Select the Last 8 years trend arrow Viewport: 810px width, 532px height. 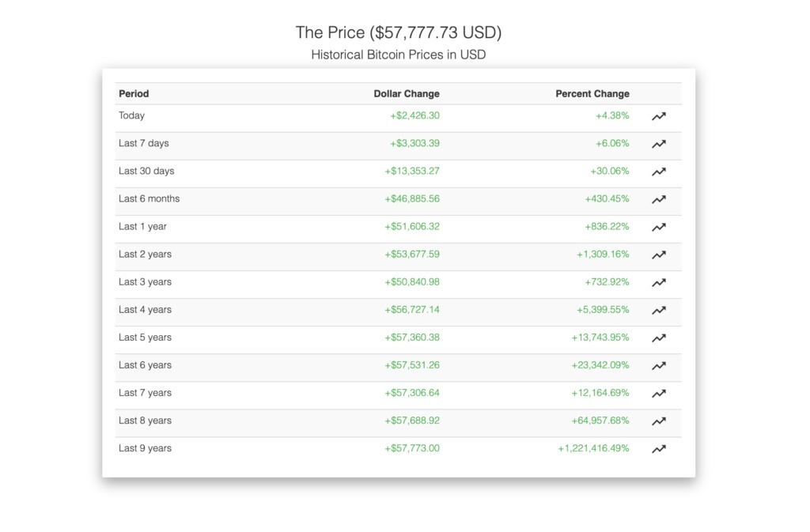pyautogui.click(x=658, y=421)
